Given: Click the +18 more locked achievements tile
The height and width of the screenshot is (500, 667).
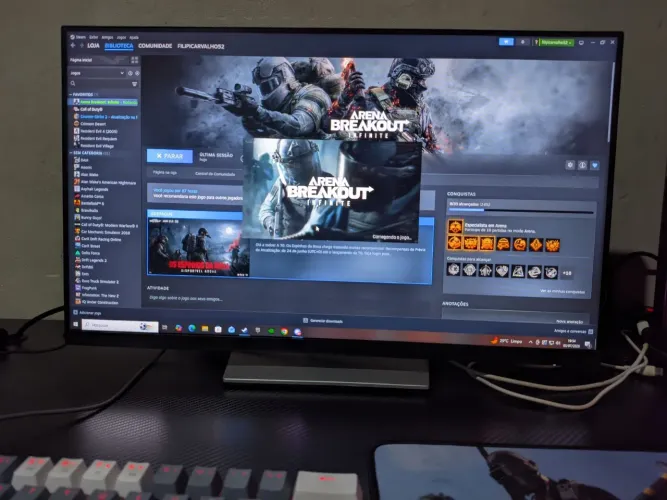Looking at the screenshot, I should click(567, 273).
